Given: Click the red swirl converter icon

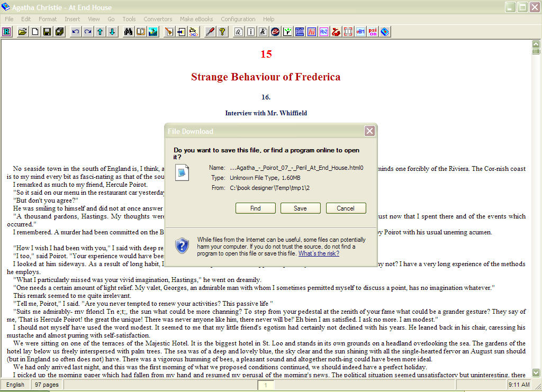Looking at the screenshot, I should [x=336, y=32].
